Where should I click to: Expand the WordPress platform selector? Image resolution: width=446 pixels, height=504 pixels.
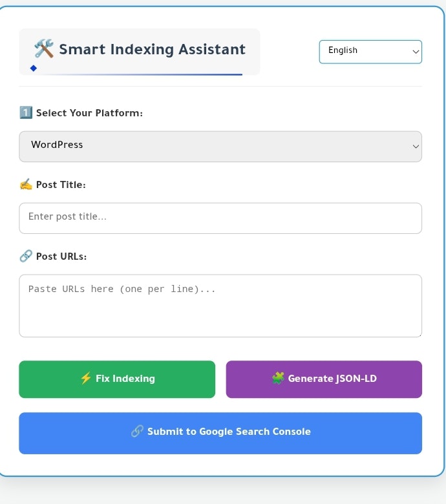click(220, 146)
